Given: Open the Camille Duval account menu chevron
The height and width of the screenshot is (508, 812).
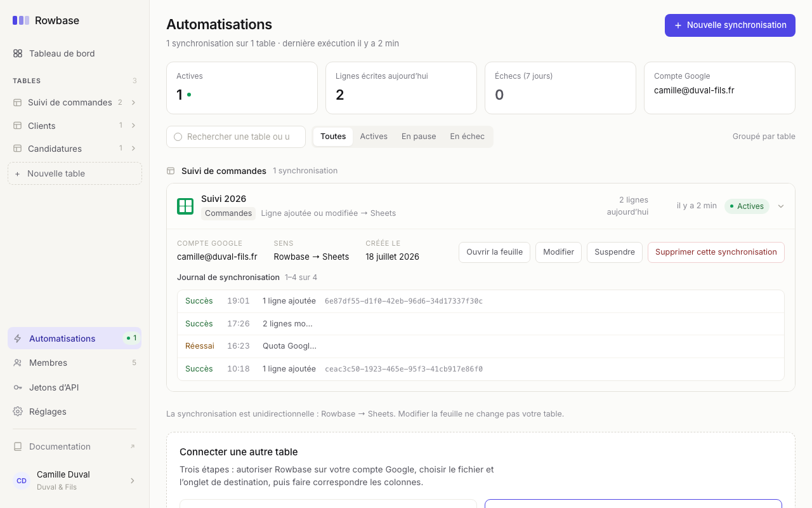Looking at the screenshot, I should pyautogui.click(x=133, y=481).
